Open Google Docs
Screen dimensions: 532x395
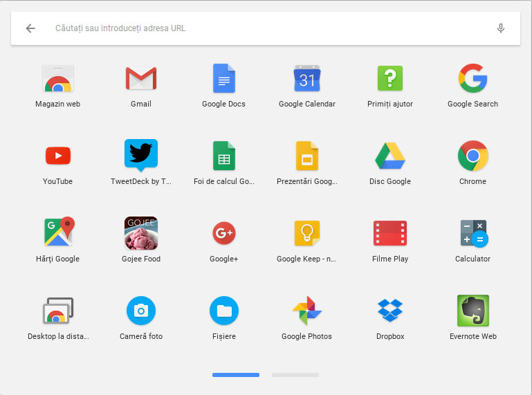click(x=224, y=78)
